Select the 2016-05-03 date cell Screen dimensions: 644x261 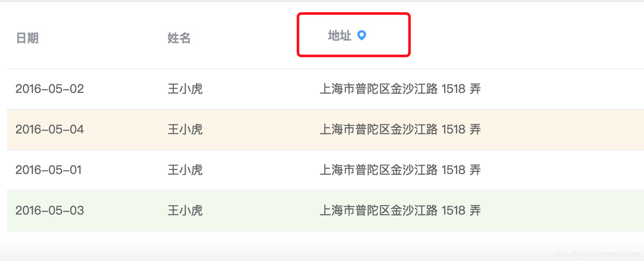[x=50, y=210]
